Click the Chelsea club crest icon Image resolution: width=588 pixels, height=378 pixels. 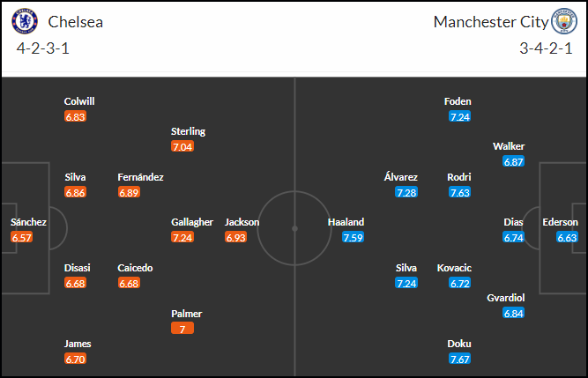25,21
